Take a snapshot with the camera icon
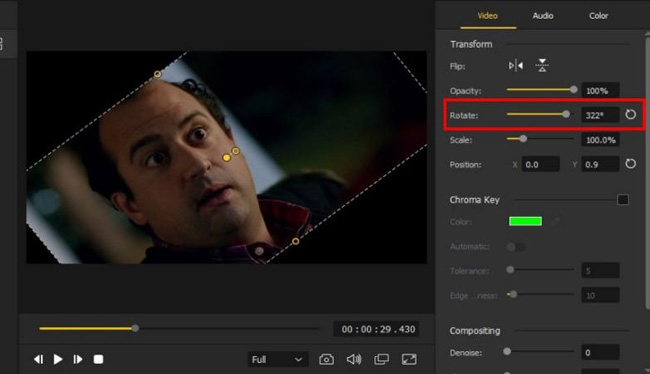The height and width of the screenshot is (374, 650). (326, 359)
